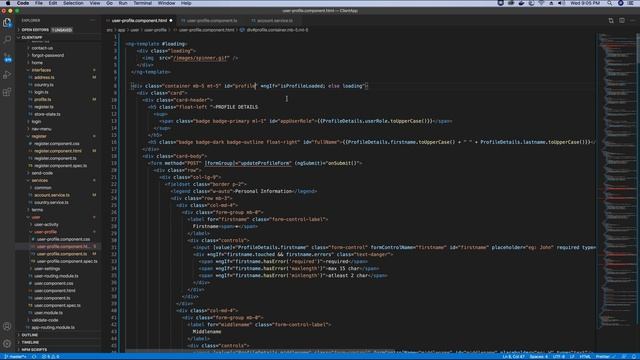Open the Terminal menu
The height and width of the screenshot is (360, 640).
coord(142,3)
